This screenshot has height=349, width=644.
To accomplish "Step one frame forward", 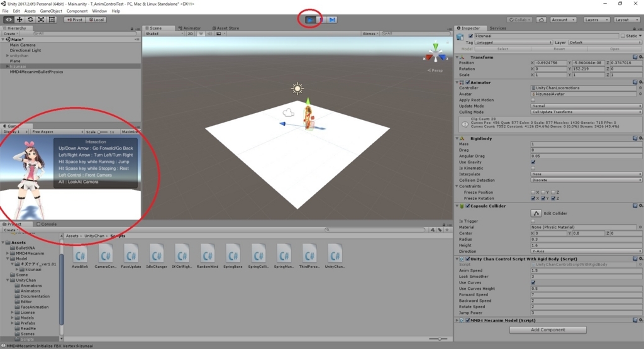I will [332, 19].
